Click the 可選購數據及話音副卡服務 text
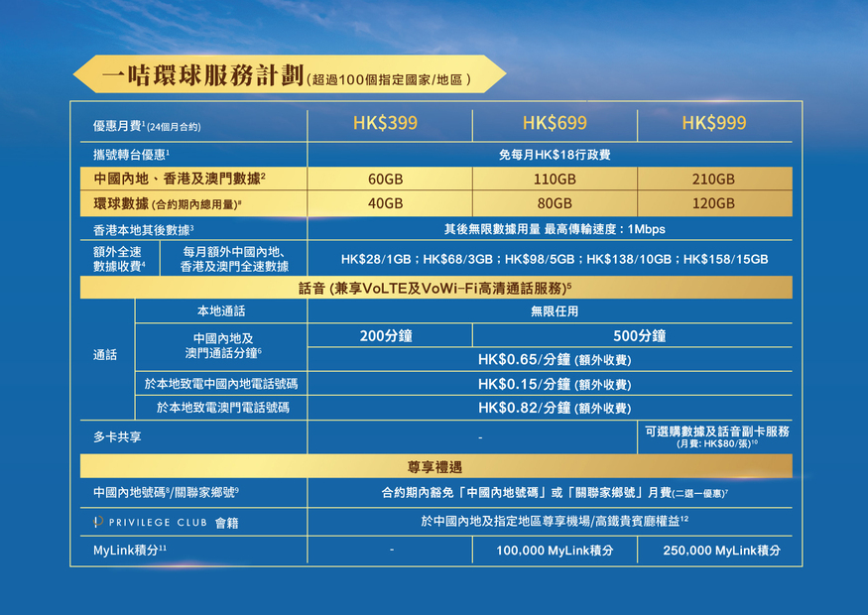The height and width of the screenshot is (615, 868). (x=715, y=432)
